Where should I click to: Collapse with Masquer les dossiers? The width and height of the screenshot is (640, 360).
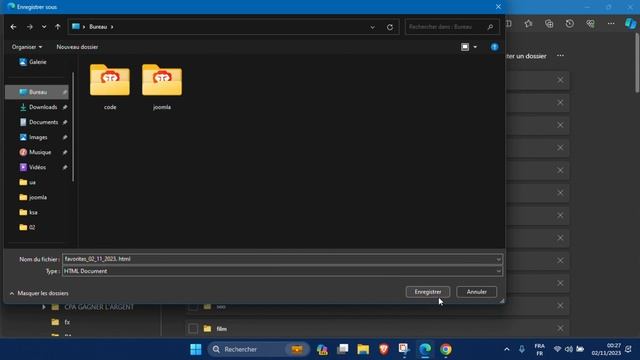[39, 293]
